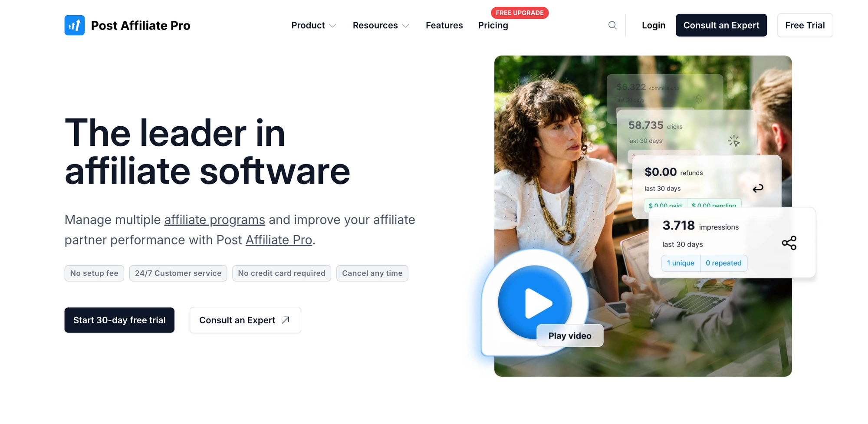The image size is (868, 424).
Task: Click the Free Trial button
Action: (x=805, y=25)
